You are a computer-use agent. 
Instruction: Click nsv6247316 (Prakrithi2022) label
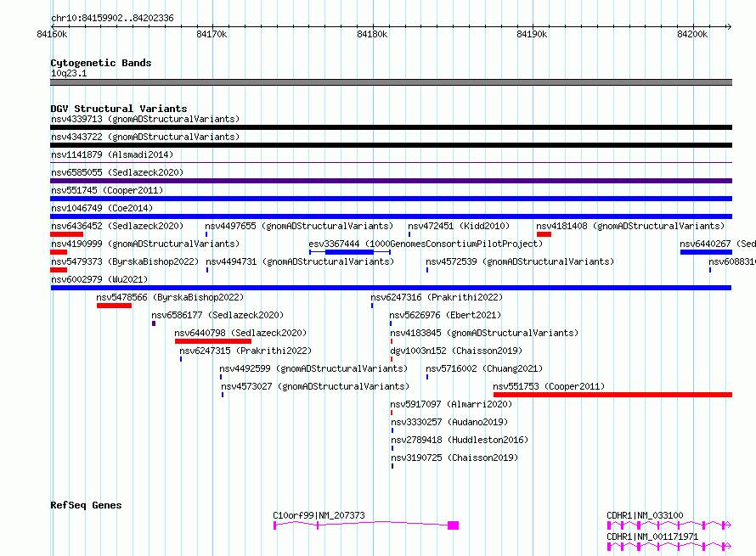pyautogui.click(x=437, y=297)
